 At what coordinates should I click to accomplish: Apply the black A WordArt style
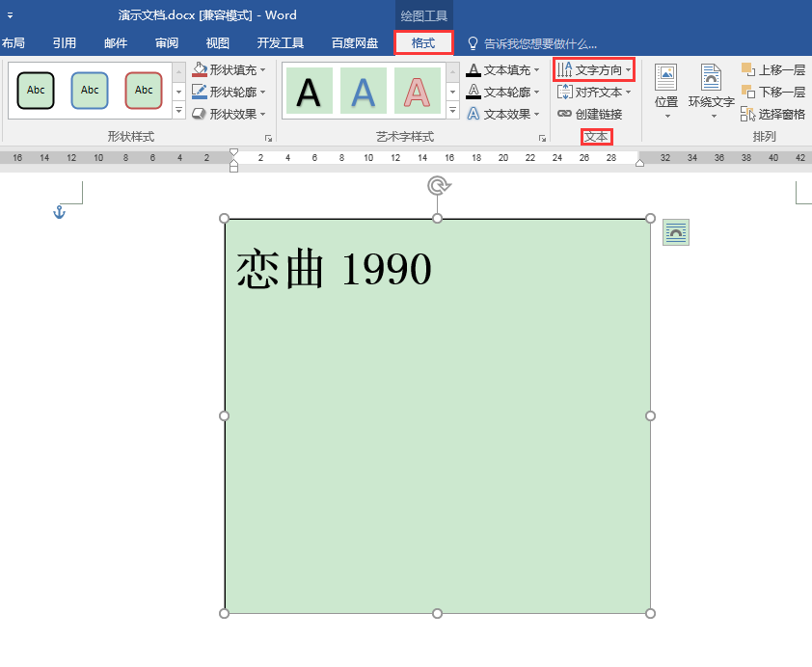pyautogui.click(x=310, y=91)
